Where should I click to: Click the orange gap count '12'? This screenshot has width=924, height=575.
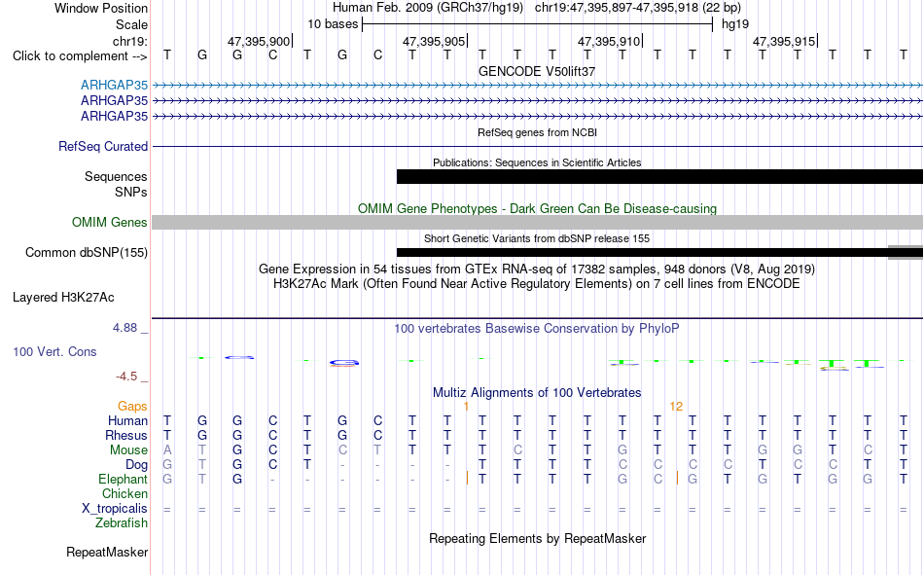click(676, 407)
